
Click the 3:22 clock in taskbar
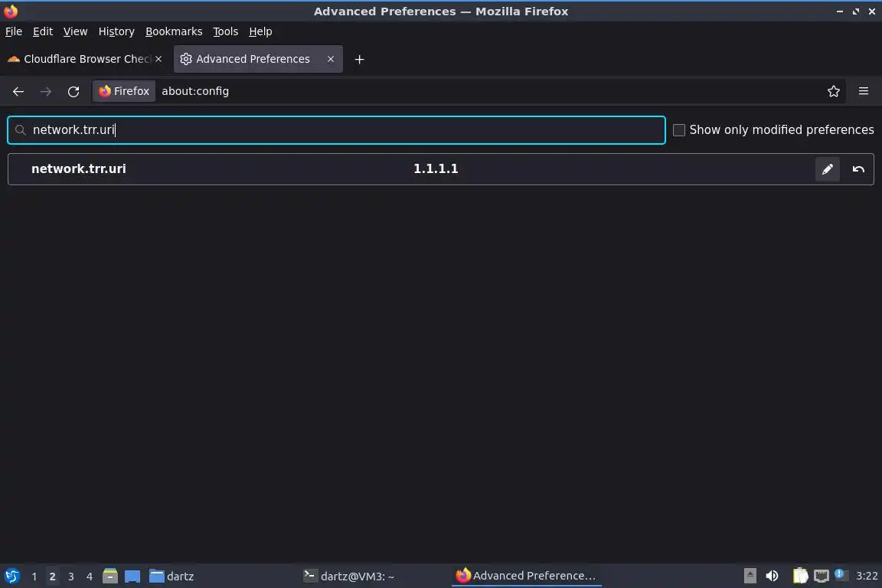866,576
